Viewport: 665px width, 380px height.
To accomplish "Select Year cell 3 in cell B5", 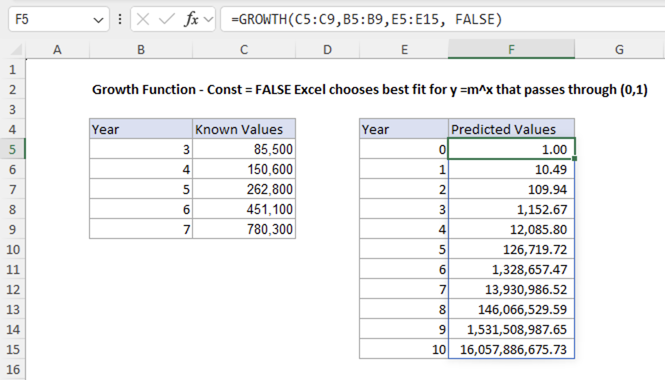I will pyautogui.click(x=141, y=149).
